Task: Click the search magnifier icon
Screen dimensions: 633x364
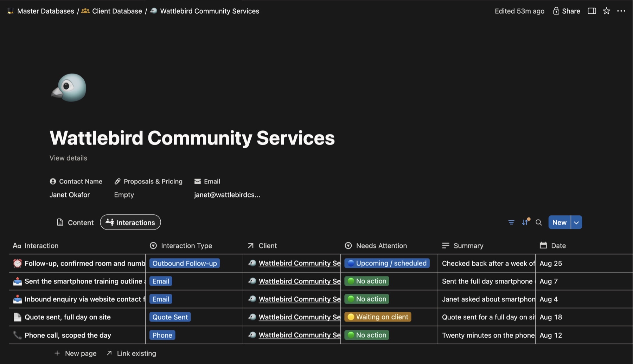Action: [x=538, y=222]
